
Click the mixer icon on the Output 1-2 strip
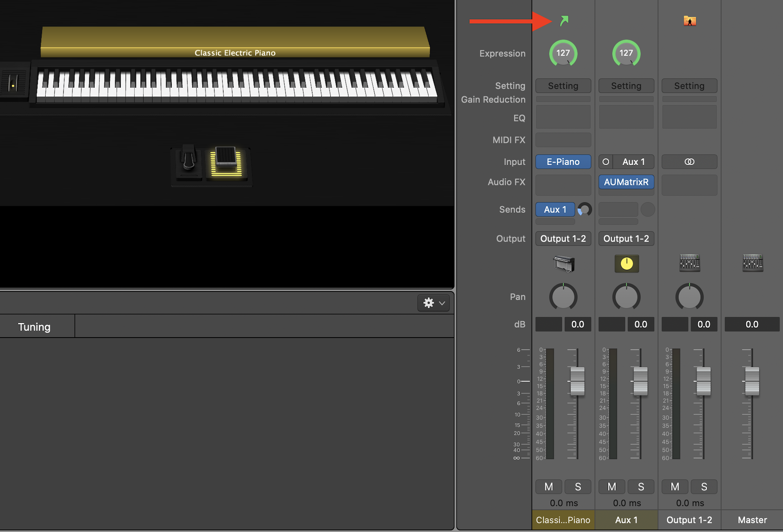(x=690, y=263)
